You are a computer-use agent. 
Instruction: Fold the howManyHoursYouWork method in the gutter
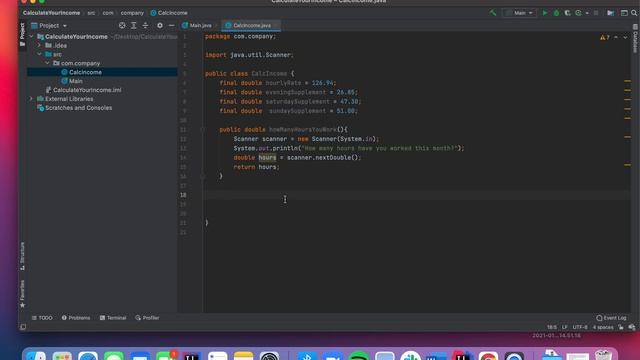point(202,130)
